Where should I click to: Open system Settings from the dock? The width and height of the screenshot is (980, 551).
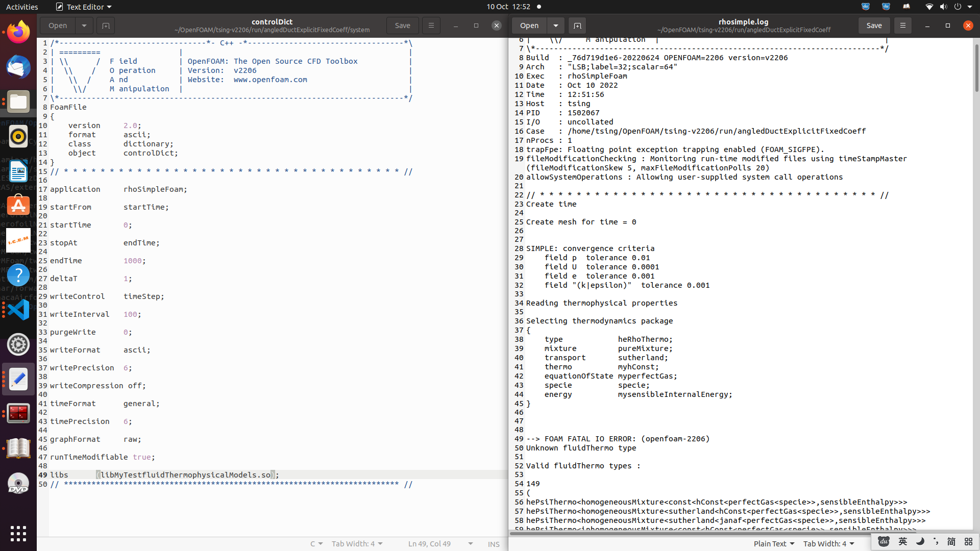click(x=18, y=344)
